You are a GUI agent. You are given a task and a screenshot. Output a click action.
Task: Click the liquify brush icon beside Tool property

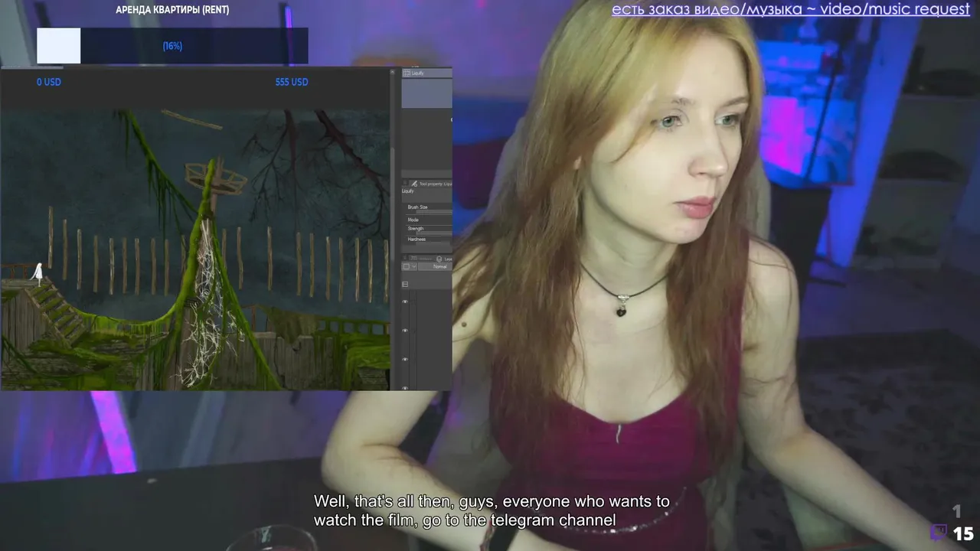pyautogui.click(x=414, y=184)
